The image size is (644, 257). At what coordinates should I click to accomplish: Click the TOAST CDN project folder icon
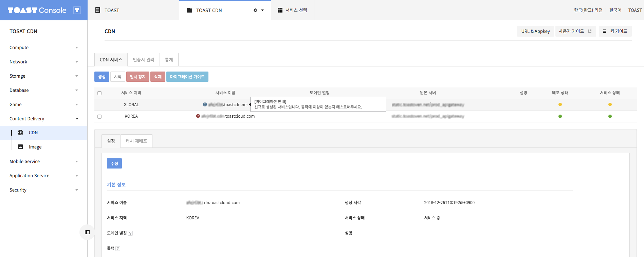(x=189, y=10)
